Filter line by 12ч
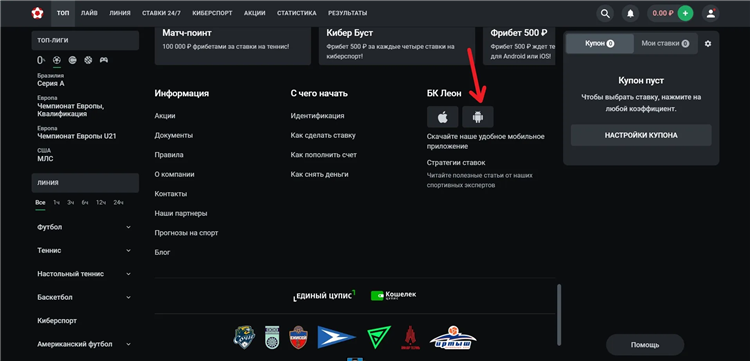This screenshot has height=361, width=750. [100, 203]
